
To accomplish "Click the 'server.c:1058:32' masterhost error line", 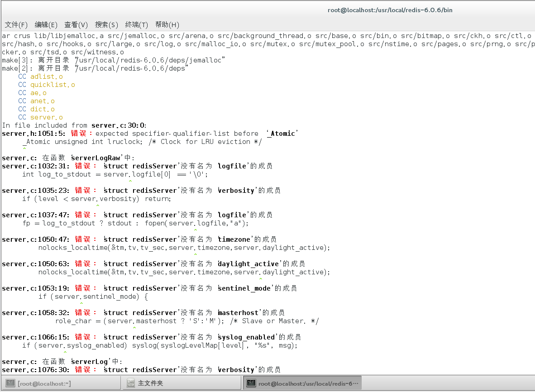I will click(x=143, y=313).
